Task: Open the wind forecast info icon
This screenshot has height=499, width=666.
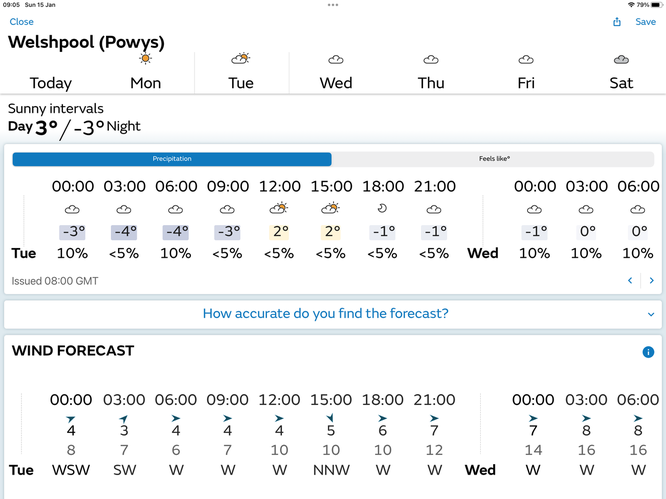Action: 648,352
